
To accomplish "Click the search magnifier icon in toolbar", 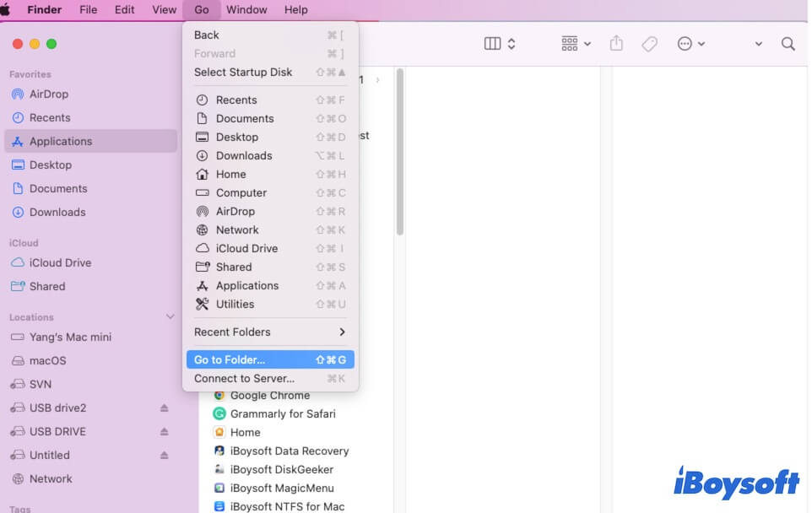I will (788, 44).
